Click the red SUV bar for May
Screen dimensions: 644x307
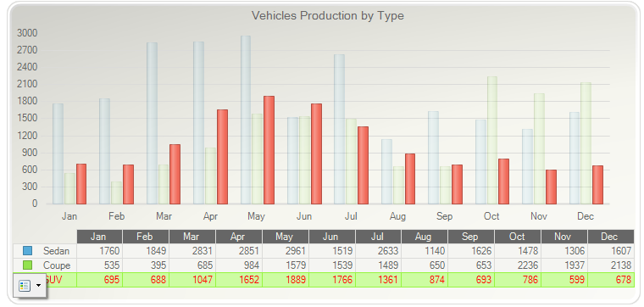click(269, 150)
